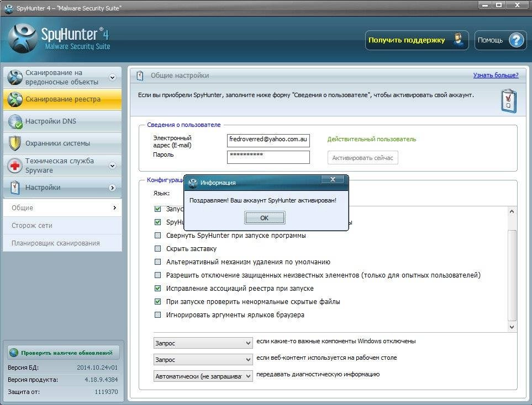Select the Общие settings subitem
The height and width of the screenshot is (405, 532).
[62, 208]
